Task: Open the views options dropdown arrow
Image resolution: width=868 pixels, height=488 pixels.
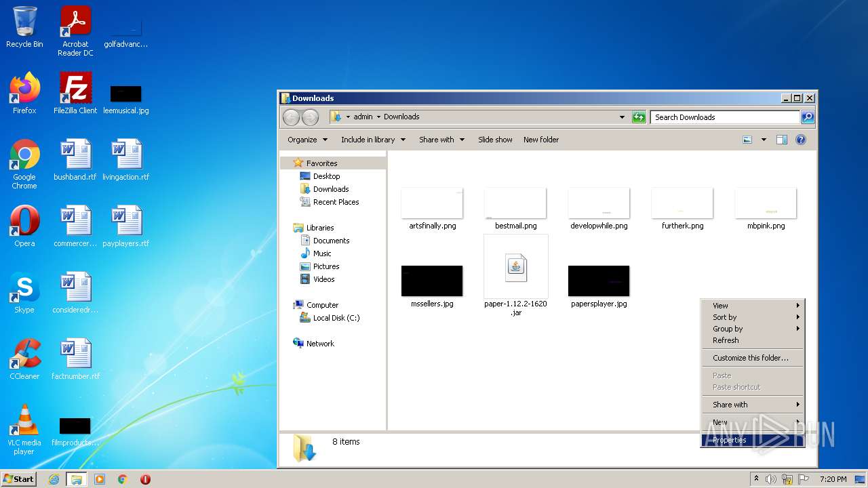Action: click(764, 140)
